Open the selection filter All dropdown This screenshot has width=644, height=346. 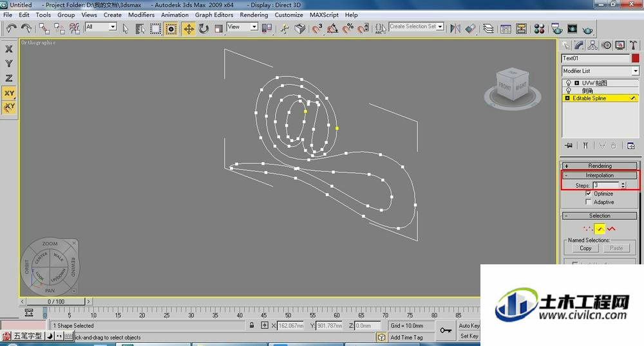[113, 26]
